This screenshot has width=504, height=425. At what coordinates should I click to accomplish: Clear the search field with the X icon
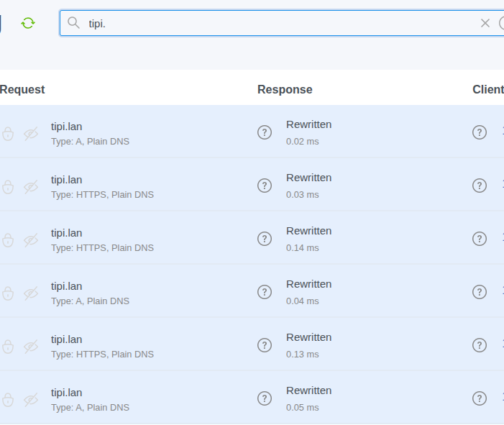[485, 23]
